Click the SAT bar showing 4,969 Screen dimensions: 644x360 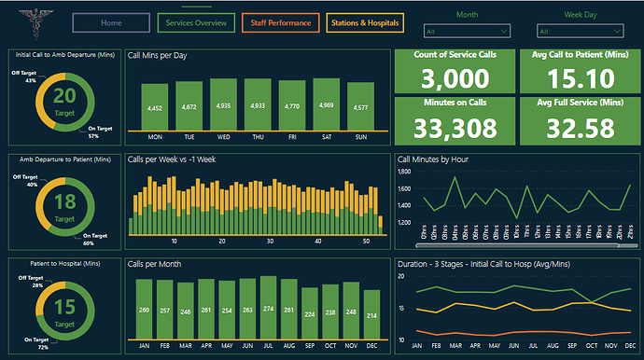point(326,104)
